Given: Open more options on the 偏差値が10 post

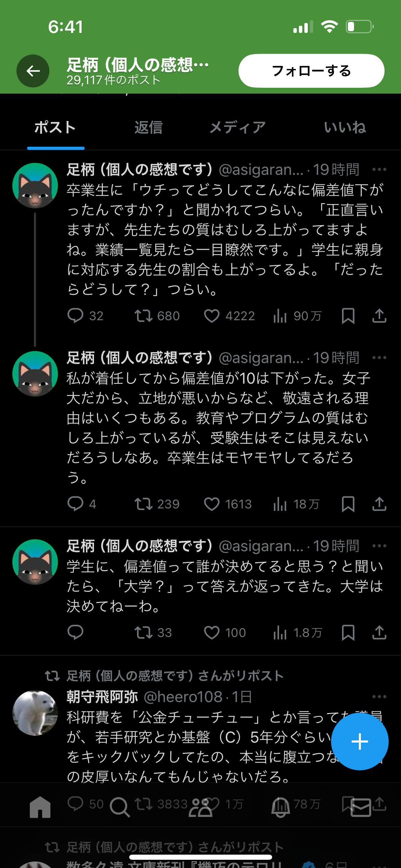Looking at the screenshot, I should point(379,358).
